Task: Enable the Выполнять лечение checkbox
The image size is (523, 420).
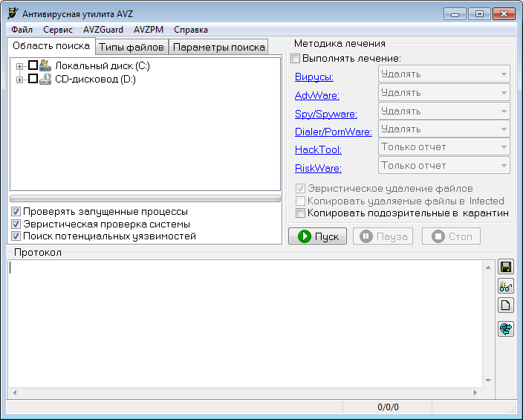Action: tap(296, 58)
